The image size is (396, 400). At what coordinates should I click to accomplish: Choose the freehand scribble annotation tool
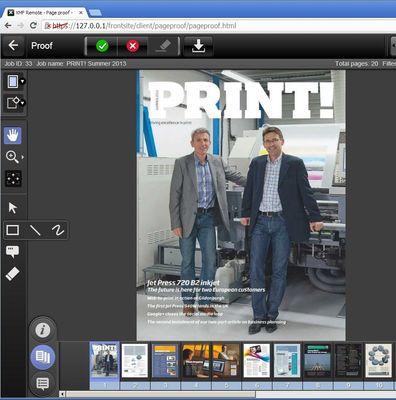tap(58, 230)
